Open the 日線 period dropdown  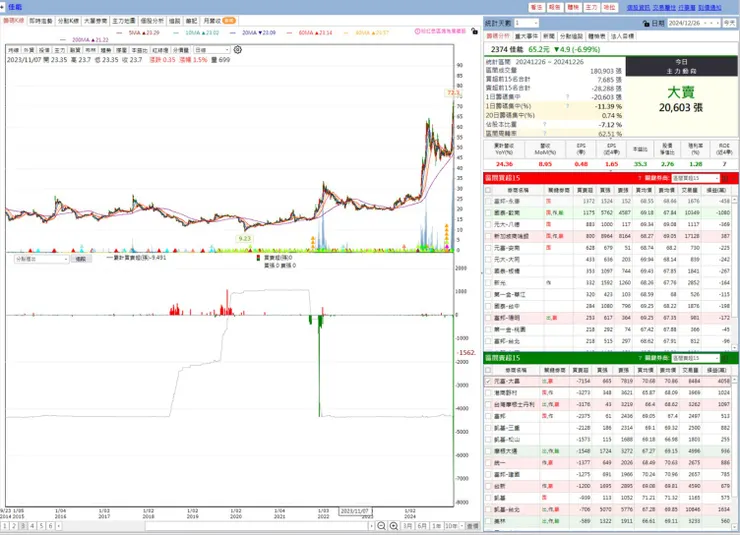click(211, 50)
